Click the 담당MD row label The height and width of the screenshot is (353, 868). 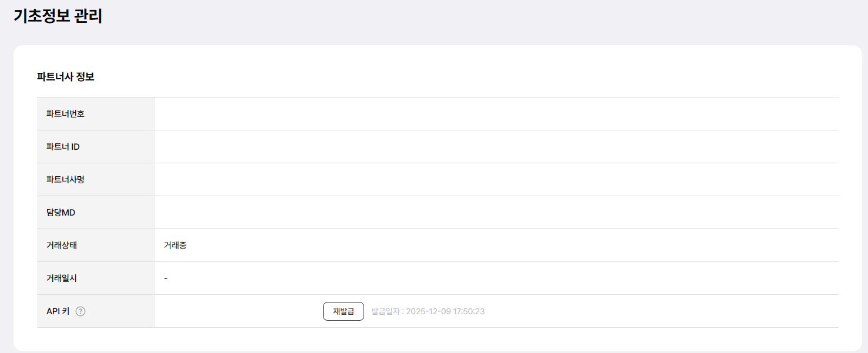click(x=60, y=213)
